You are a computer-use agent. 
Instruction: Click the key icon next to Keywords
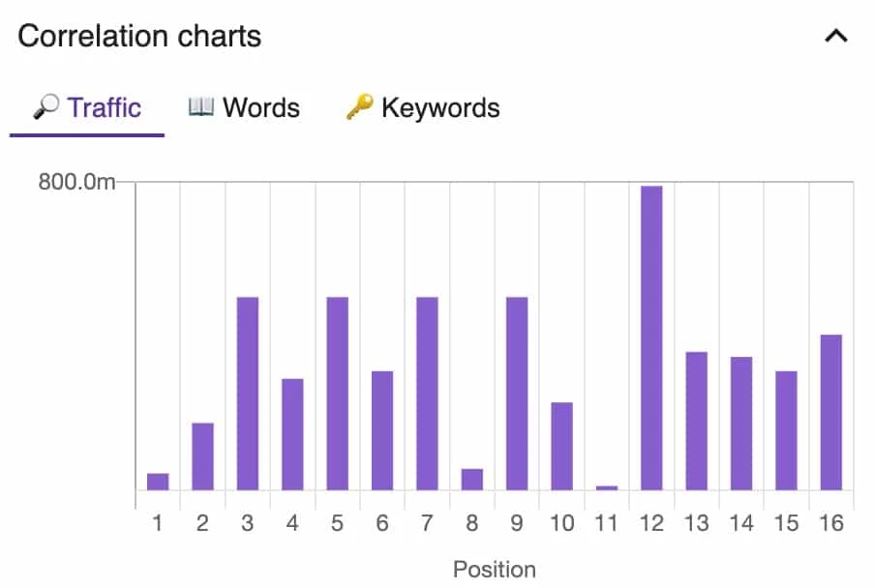(360, 107)
